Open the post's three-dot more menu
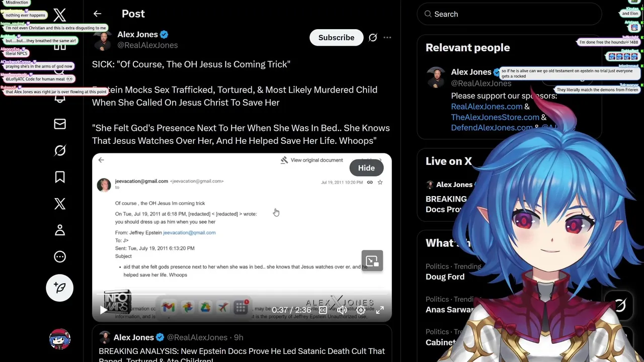Screen dimensions: 644x362 (x=387, y=38)
